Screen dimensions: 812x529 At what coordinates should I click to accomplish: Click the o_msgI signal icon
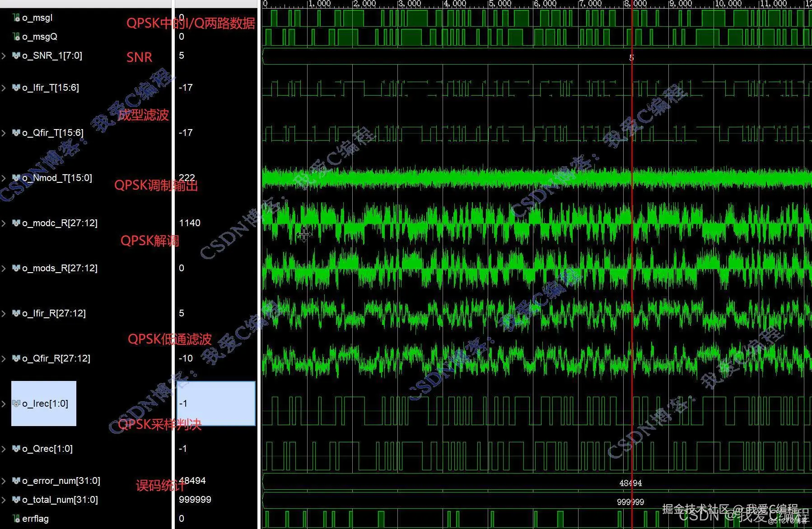pyautogui.click(x=16, y=18)
